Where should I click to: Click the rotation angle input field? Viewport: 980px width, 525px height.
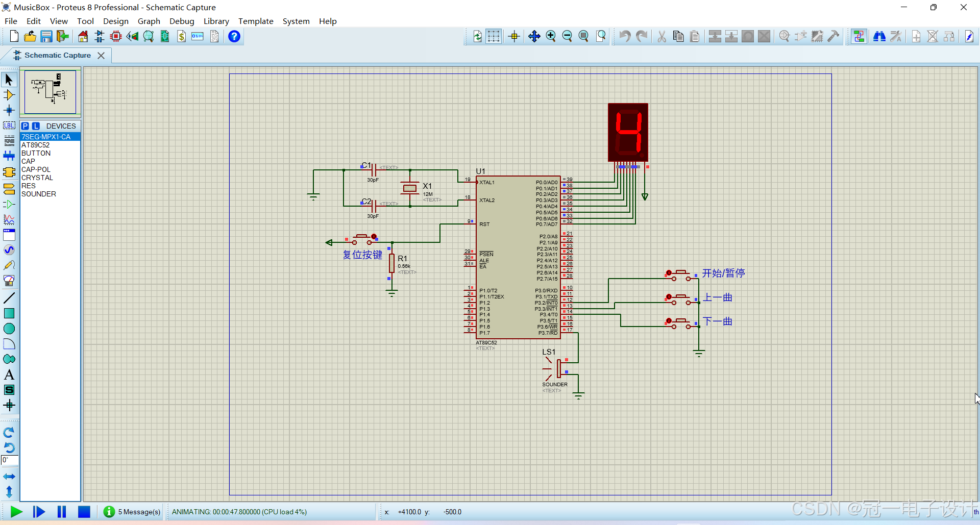tap(10, 460)
